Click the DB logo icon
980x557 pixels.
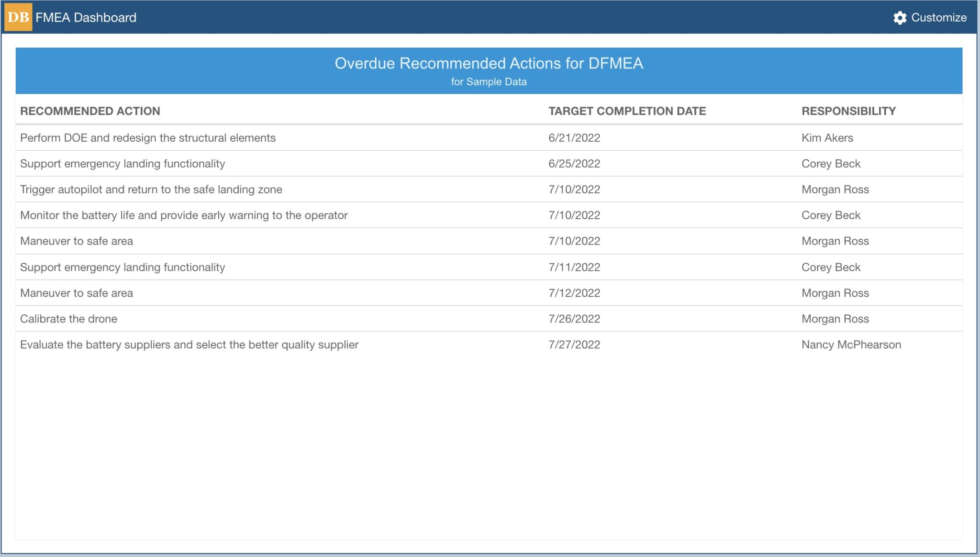pos(18,17)
